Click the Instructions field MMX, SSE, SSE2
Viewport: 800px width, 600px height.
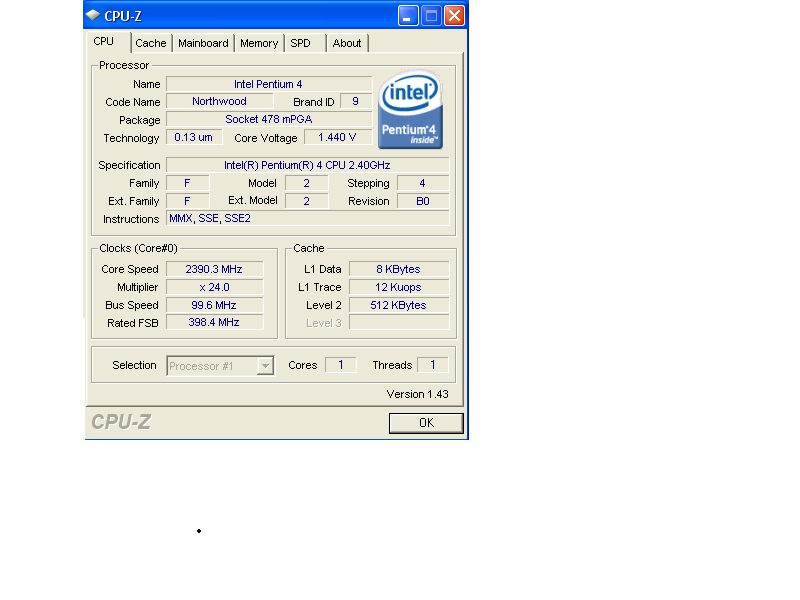pyautogui.click(x=308, y=218)
